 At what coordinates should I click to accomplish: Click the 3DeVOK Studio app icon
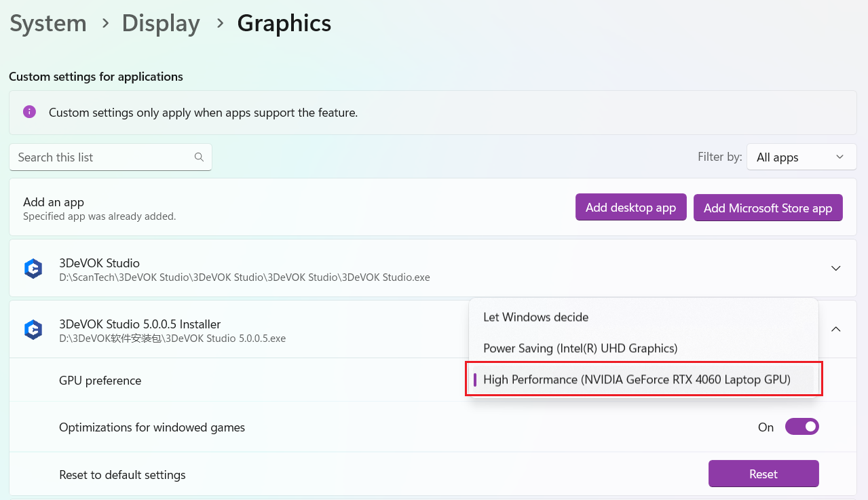(x=33, y=267)
